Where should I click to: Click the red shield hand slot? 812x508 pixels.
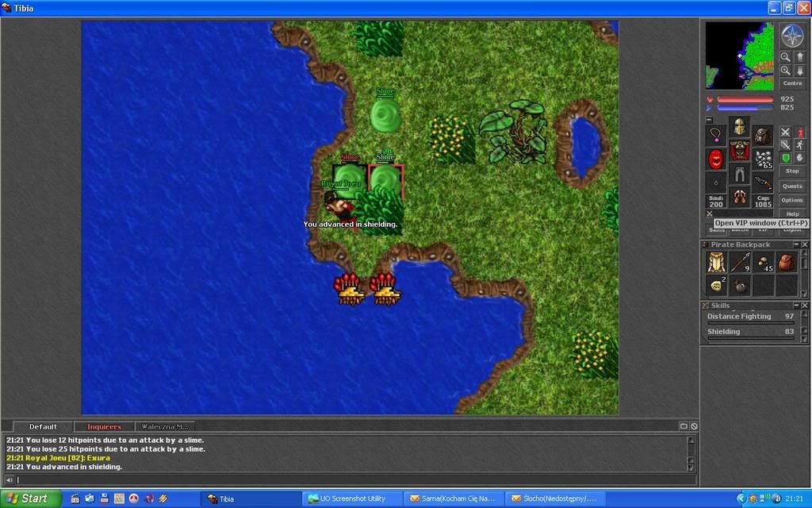click(x=716, y=159)
